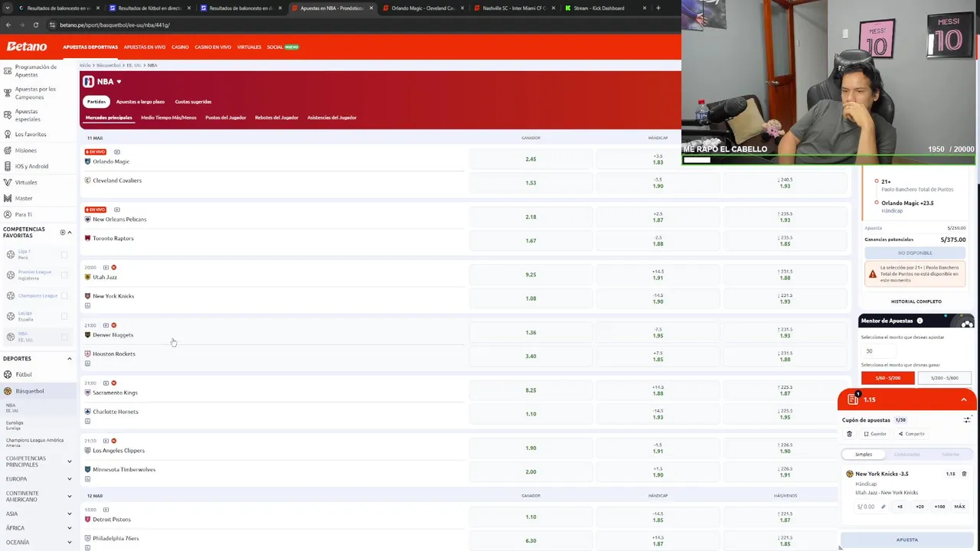Click the Betano logo
The width and height of the screenshot is (980, 551).
pyautogui.click(x=27, y=47)
